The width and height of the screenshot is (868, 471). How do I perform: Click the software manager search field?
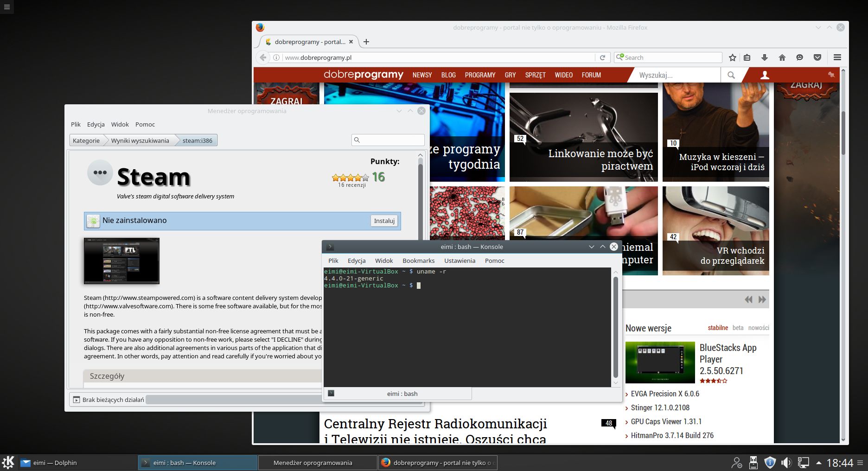click(x=388, y=140)
